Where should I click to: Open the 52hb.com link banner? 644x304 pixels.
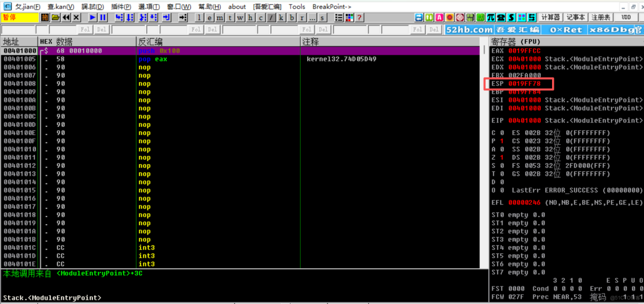469,29
